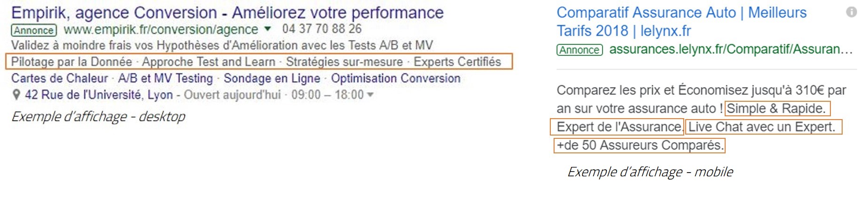Click the Annonce badge on the lelynx ad
This screenshot has width=868, height=204.
click(x=579, y=50)
